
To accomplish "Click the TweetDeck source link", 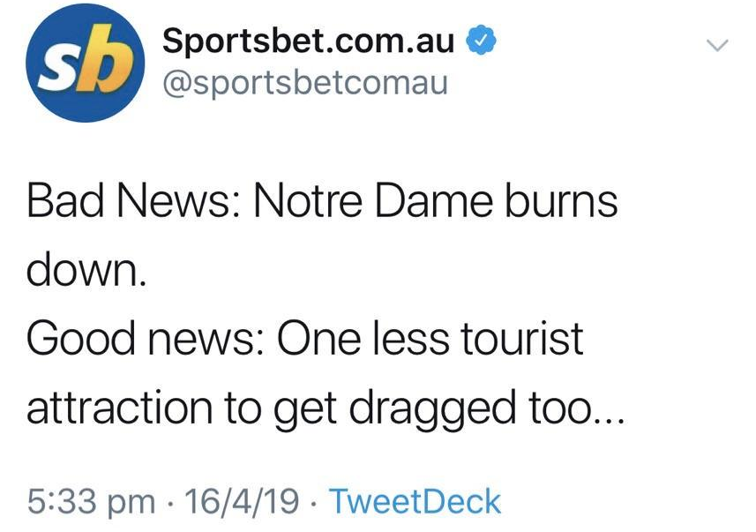I will point(414,500).
